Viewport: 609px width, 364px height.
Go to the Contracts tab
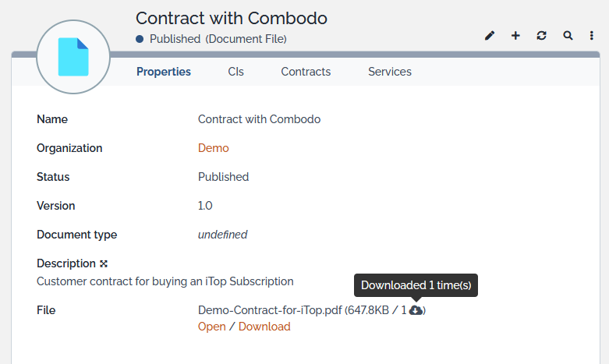point(306,72)
